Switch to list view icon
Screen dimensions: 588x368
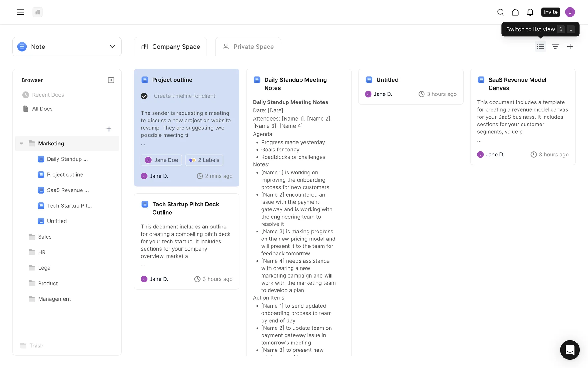coord(541,46)
